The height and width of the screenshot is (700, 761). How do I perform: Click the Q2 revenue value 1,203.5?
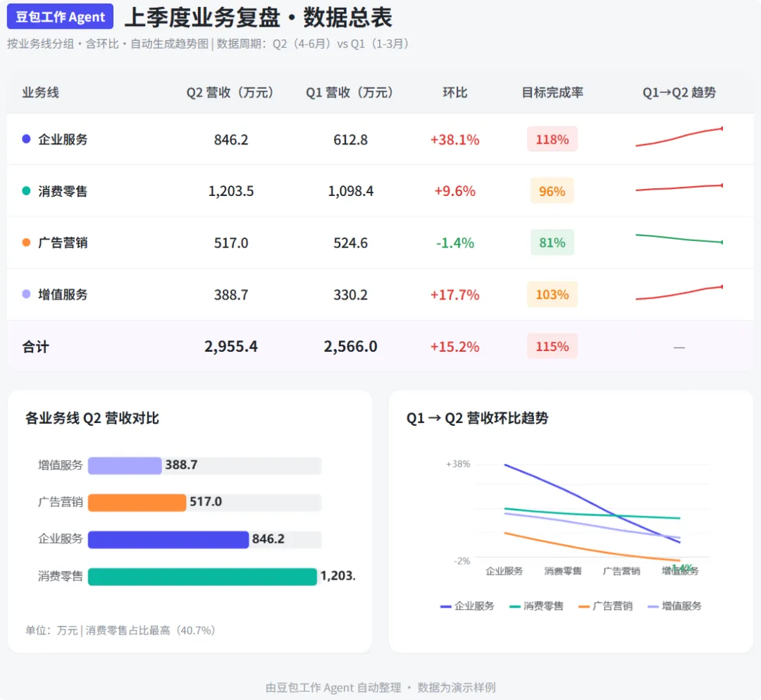click(x=231, y=191)
